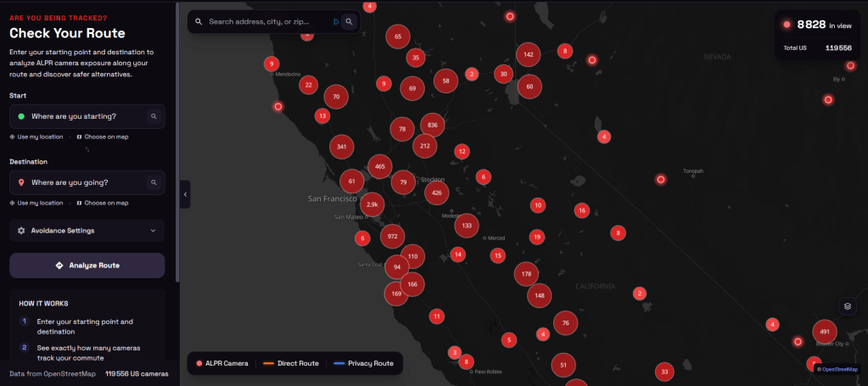Image resolution: width=868 pixels, height=386 pixels.
Task: Click the 836 camera cluster marker
Action: tap(433, 126)
